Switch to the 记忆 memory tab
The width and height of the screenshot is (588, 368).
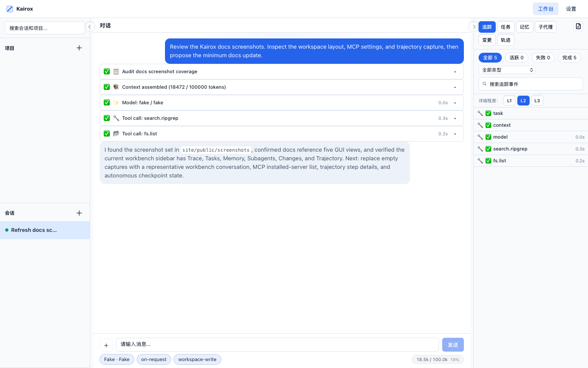[525, 27]
